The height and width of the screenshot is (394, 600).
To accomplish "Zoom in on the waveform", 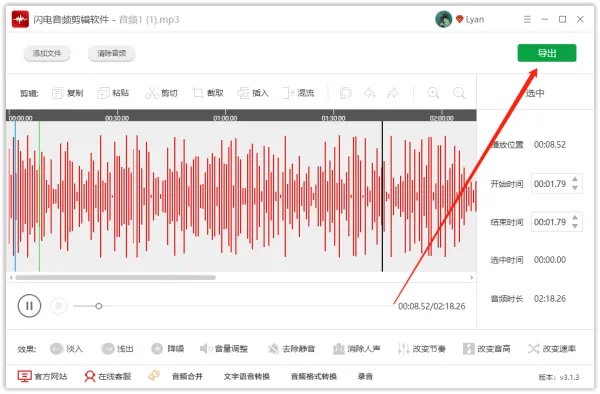I will tap(433, 93).
